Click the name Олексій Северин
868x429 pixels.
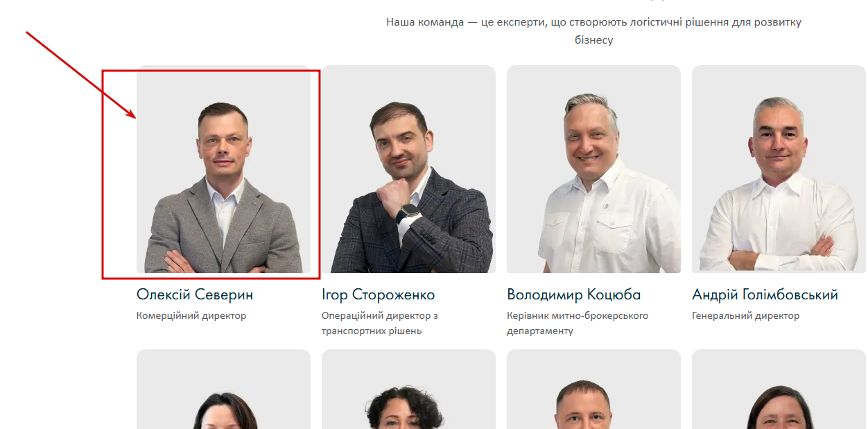pos(195,295)
